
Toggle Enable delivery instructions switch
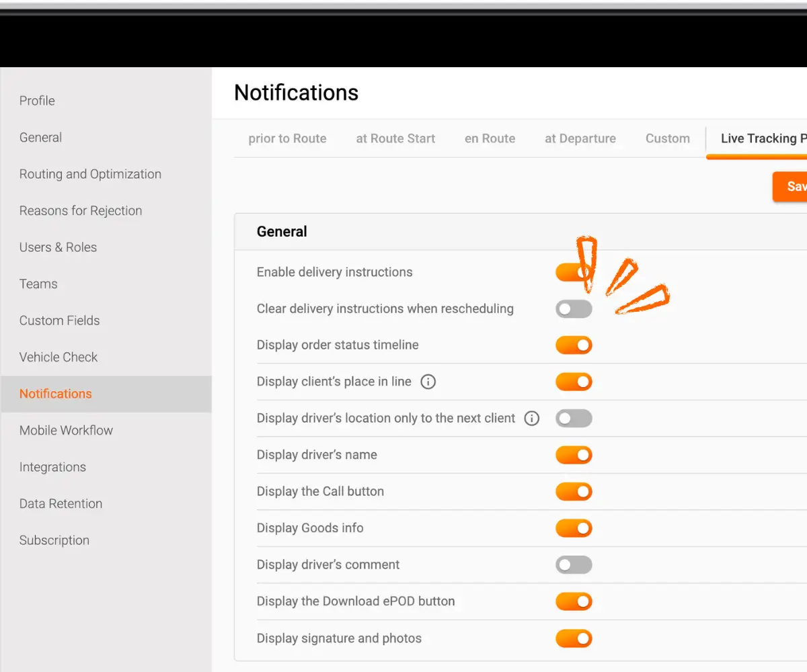574,272
